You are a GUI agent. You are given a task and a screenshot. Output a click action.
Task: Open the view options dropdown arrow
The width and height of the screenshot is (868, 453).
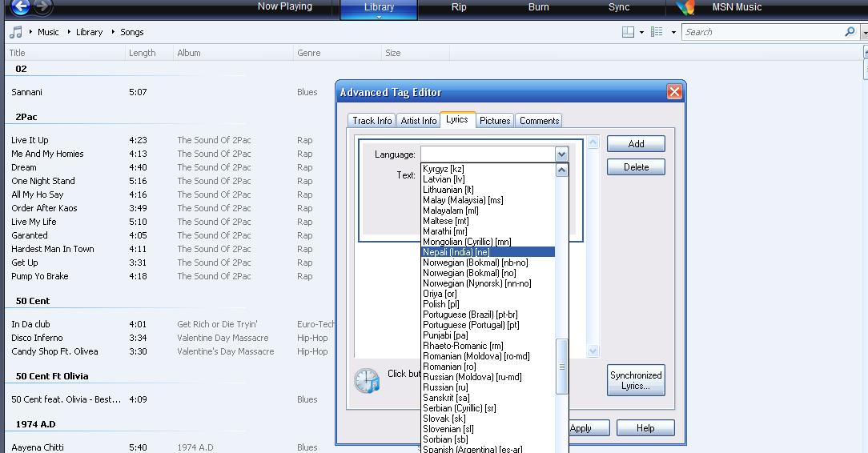[x=673, y=33]
